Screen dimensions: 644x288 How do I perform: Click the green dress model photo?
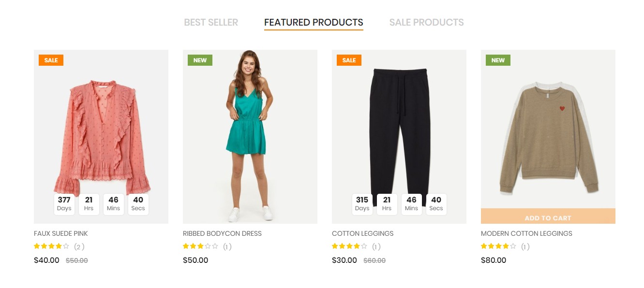tap(250, 135)
